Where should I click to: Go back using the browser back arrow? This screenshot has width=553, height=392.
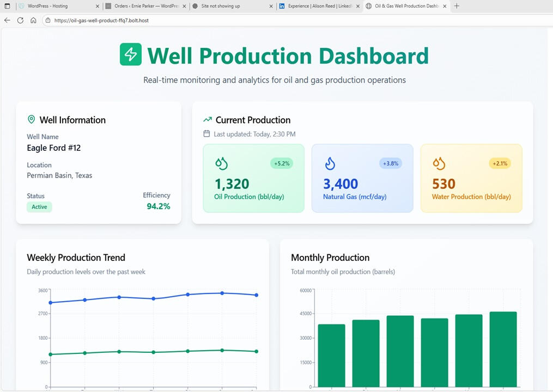point(7,20)
